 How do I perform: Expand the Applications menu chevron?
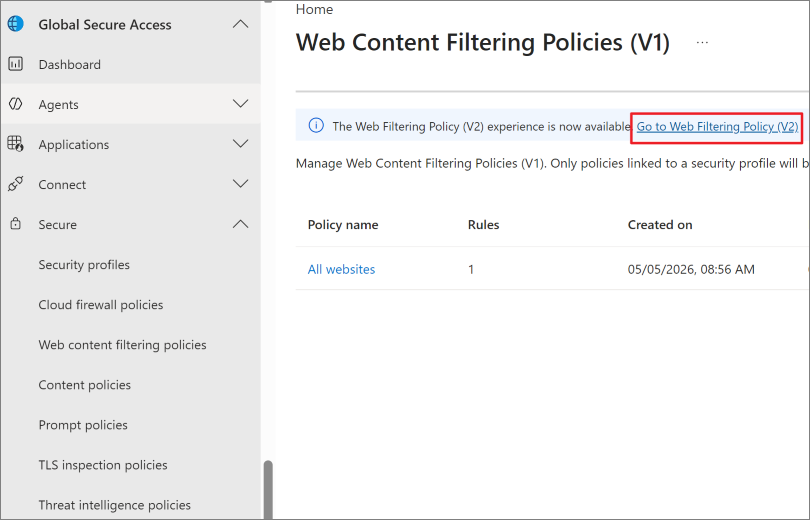pyautogui.click(x=240, y=144)
